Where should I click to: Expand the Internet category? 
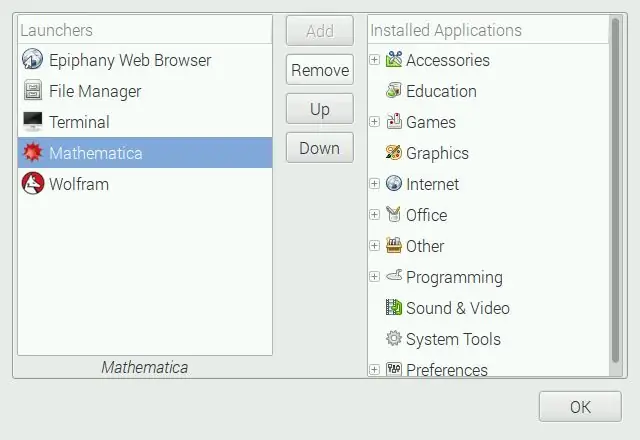click(374, 184)
